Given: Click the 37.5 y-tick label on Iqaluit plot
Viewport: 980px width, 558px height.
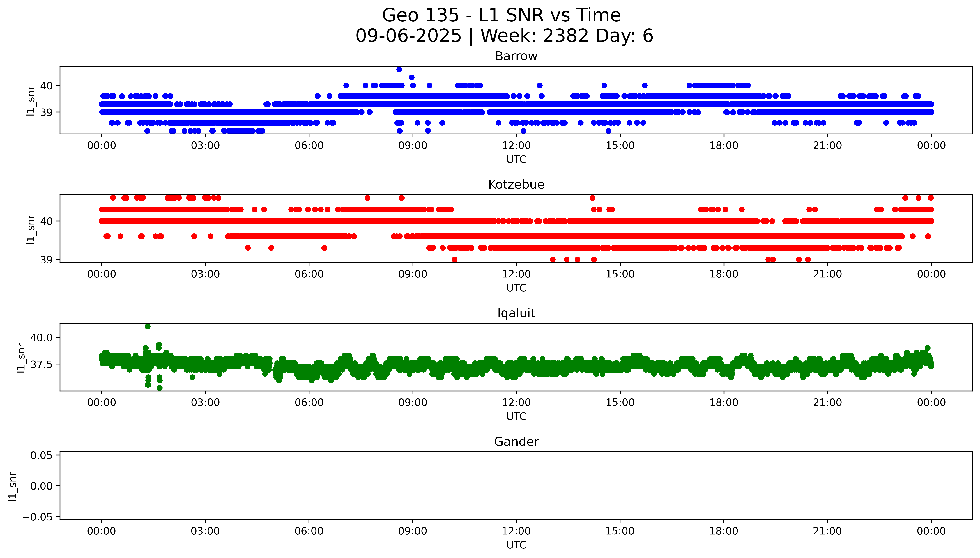Looking at the screenshot, I should (x=42, y=364).
